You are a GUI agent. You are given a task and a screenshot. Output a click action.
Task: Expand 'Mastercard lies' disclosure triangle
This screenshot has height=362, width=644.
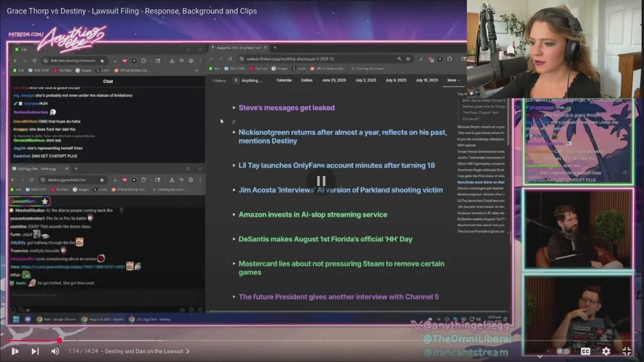(x=234, y=263)
